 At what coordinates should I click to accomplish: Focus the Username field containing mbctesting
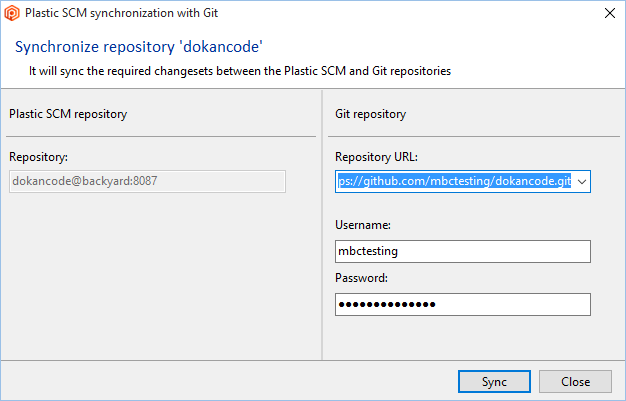(463, 252)
